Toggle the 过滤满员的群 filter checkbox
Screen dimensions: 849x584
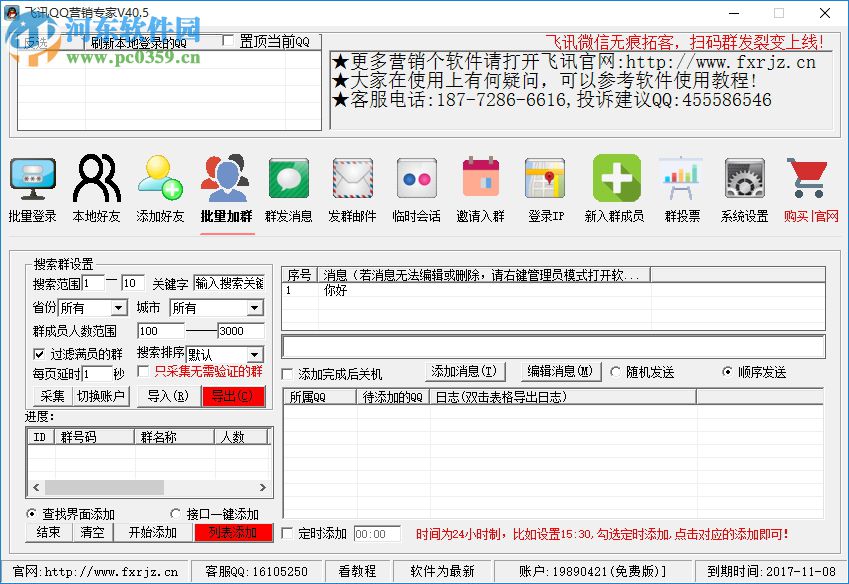coord(38,354)
